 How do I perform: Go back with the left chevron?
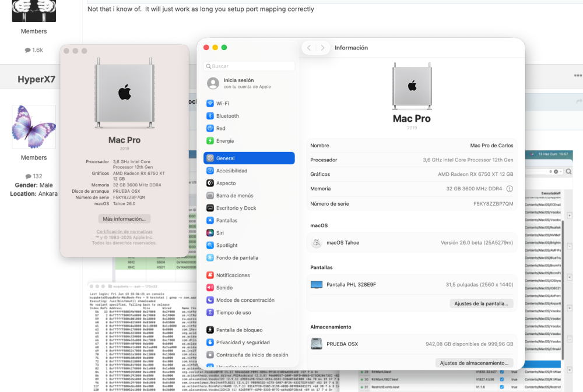308,48
